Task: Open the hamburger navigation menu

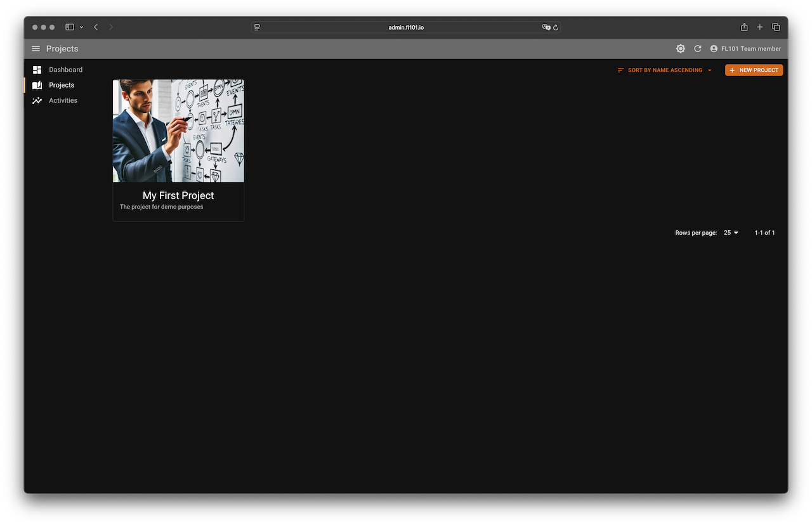Action: pyautogui.click(x=36, y=49)
